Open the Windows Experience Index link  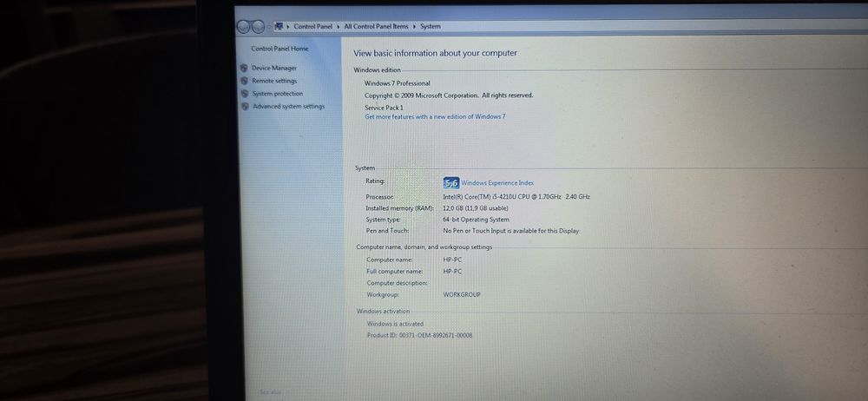click(x=497, y=183)
